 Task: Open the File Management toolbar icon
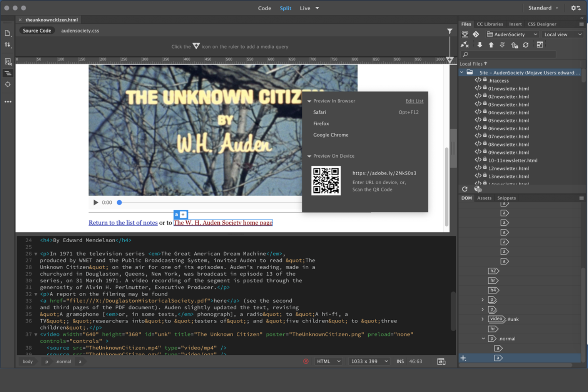coord(8,44)
